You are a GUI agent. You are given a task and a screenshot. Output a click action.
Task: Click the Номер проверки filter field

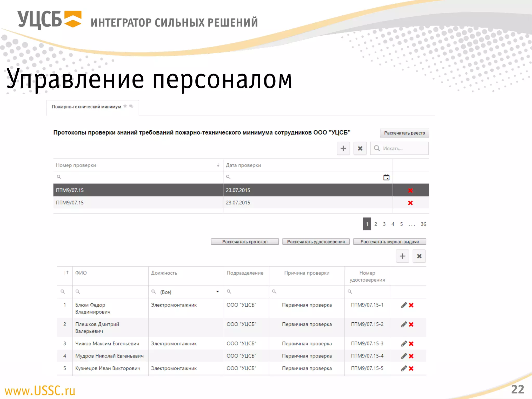(138, 177)
